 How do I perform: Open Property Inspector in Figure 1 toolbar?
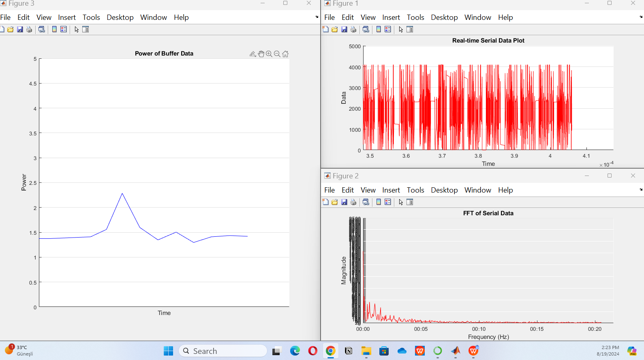410,29
